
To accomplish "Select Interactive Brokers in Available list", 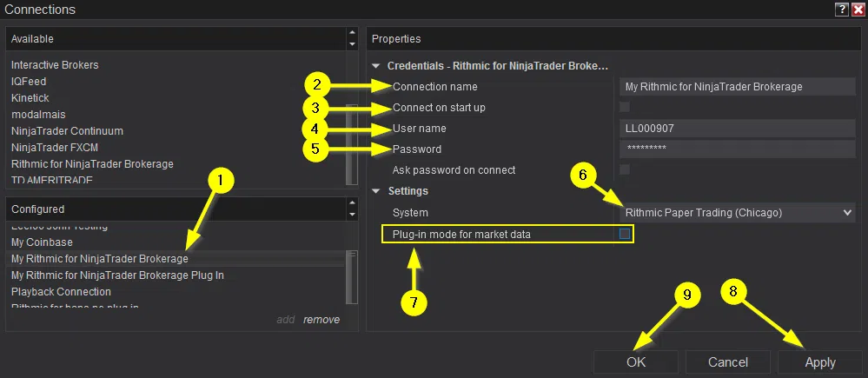I will point(55,65).
